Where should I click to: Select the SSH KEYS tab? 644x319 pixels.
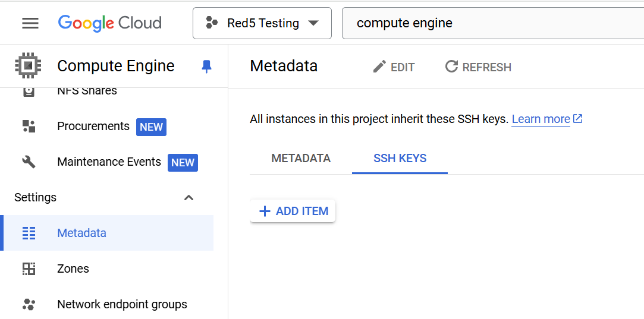click(400, 159)
